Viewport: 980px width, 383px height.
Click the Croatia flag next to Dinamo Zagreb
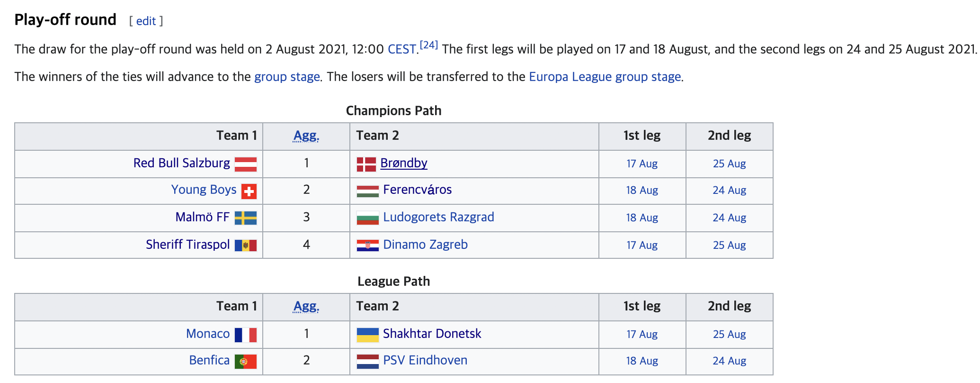tap(367, 246)
